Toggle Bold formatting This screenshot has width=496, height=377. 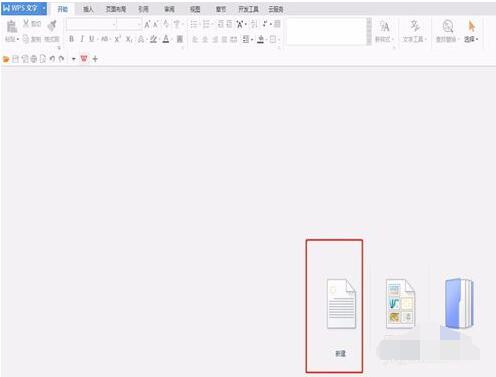[71, 39]
